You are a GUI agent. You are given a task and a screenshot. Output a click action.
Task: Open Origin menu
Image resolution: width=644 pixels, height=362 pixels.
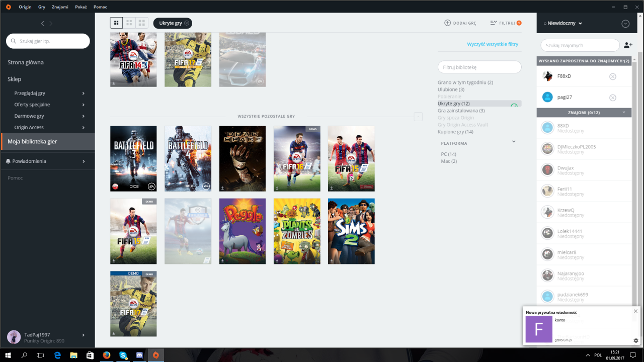[x=25, y=7]
